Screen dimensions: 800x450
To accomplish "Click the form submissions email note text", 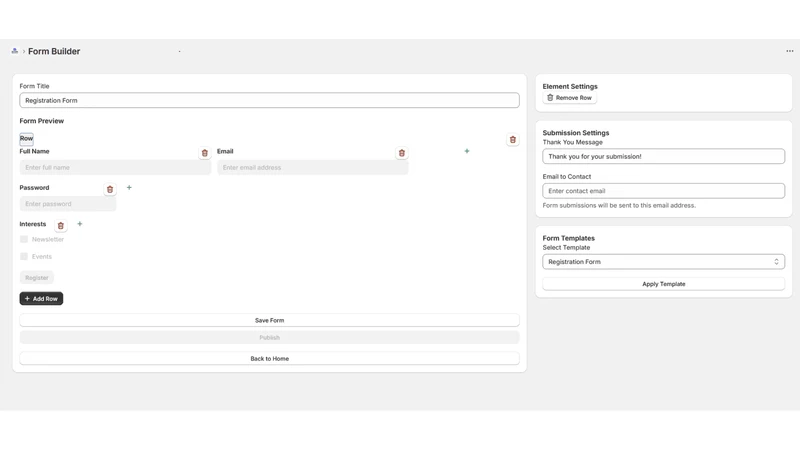I will pyautogui.click(x=619, y=206).
